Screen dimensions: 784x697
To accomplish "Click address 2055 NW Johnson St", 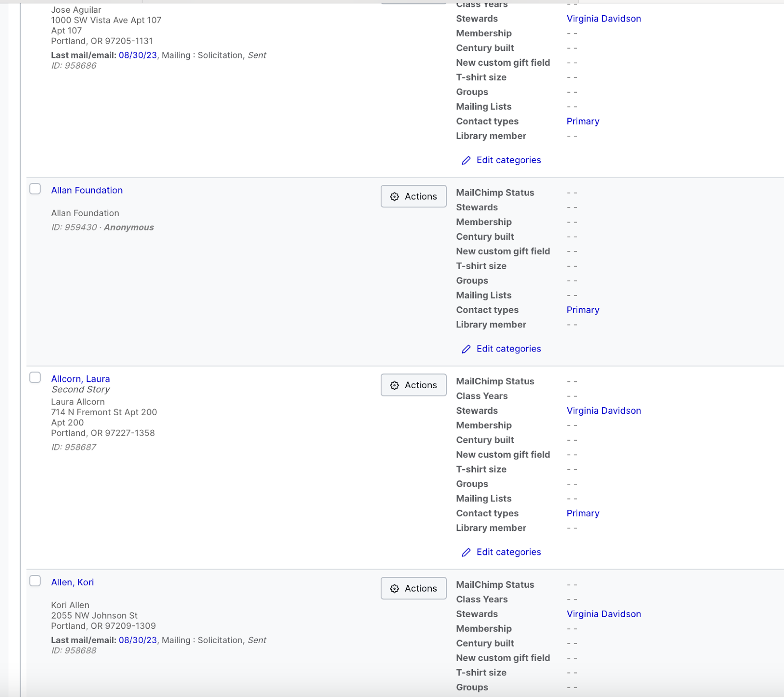I will tap(94, 616).
